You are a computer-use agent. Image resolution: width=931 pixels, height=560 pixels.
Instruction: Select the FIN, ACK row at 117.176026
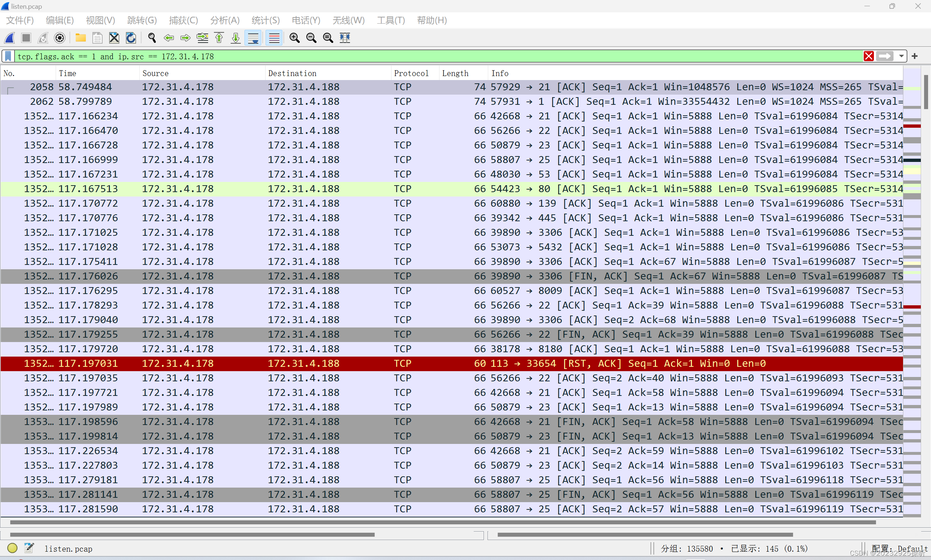tap(452, 276)
